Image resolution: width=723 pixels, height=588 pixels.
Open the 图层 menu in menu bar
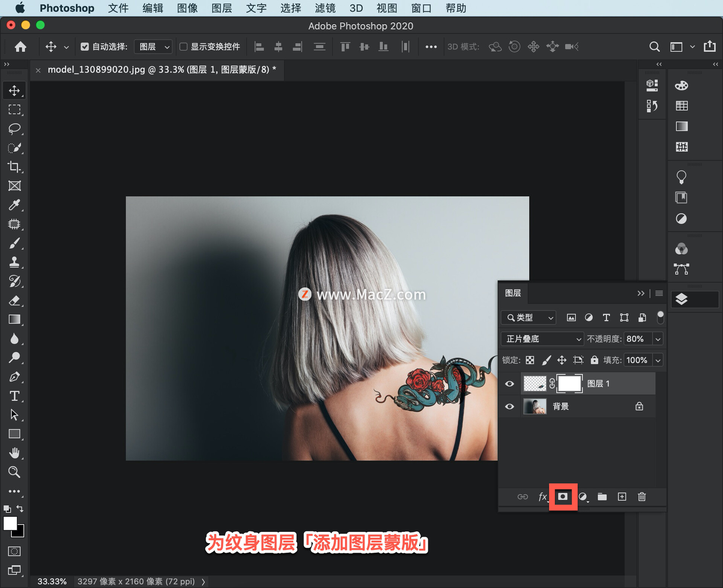tap(221, 8)
